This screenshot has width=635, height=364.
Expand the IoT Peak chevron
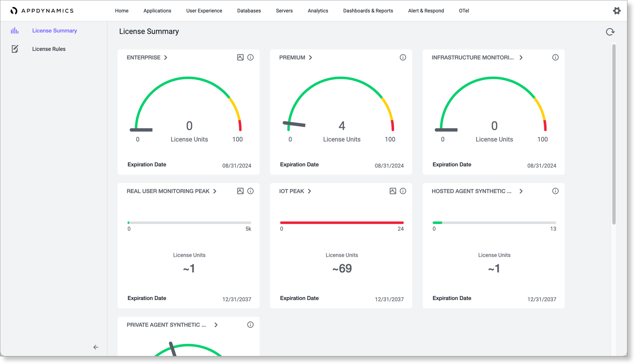point(309,191)
